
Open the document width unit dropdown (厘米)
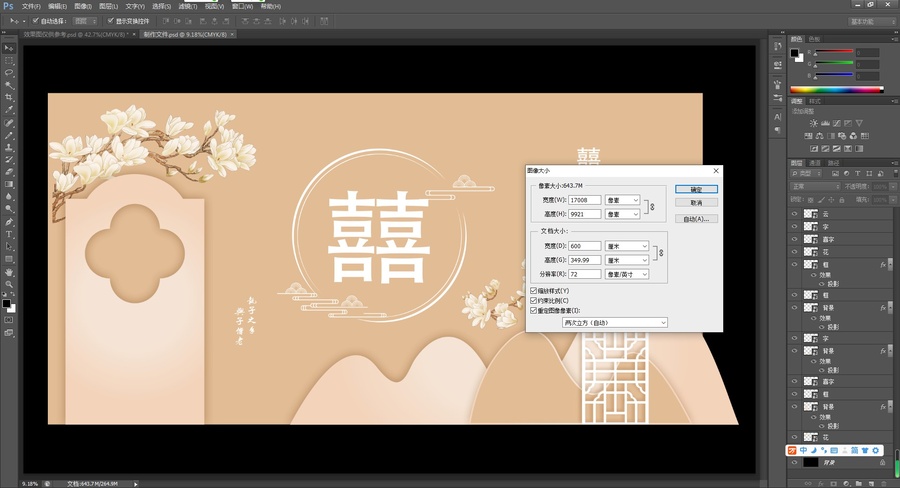[x=627, y=246]
